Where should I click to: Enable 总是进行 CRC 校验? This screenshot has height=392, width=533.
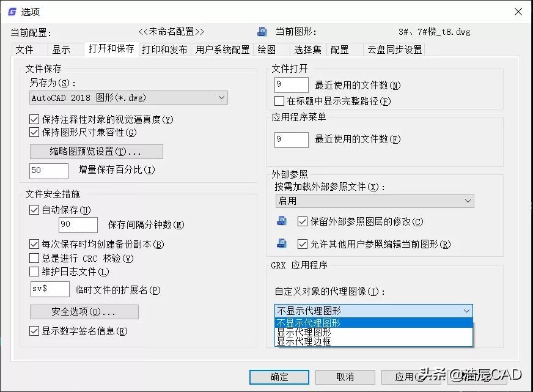click(34, 258)
